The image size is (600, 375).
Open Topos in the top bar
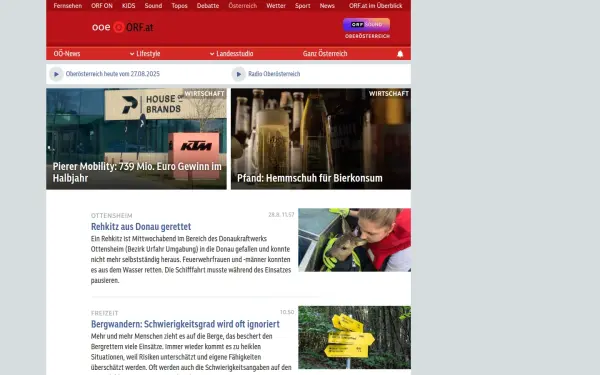[x=179, y=6]
